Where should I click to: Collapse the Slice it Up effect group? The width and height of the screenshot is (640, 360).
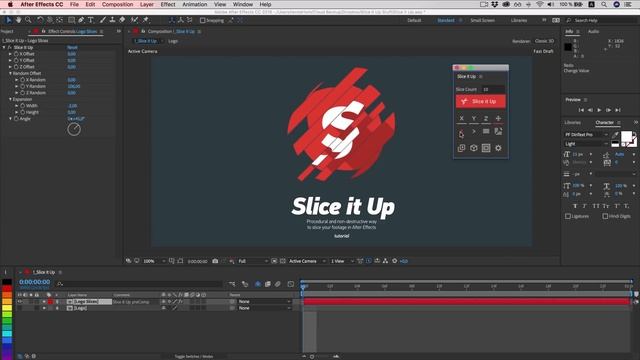click(4, 47)
